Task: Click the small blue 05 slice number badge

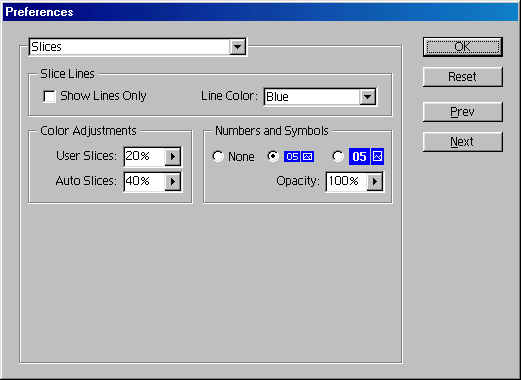Action: click(292, 156)
